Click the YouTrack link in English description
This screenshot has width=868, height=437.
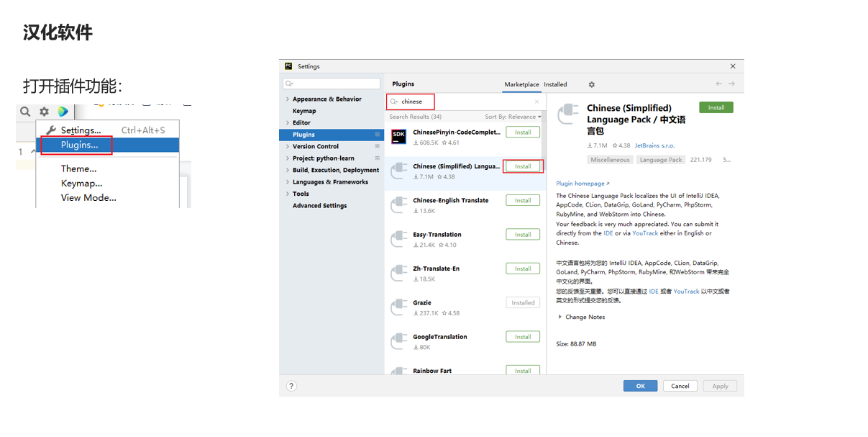pyautogui.click(x=645, y=233)
